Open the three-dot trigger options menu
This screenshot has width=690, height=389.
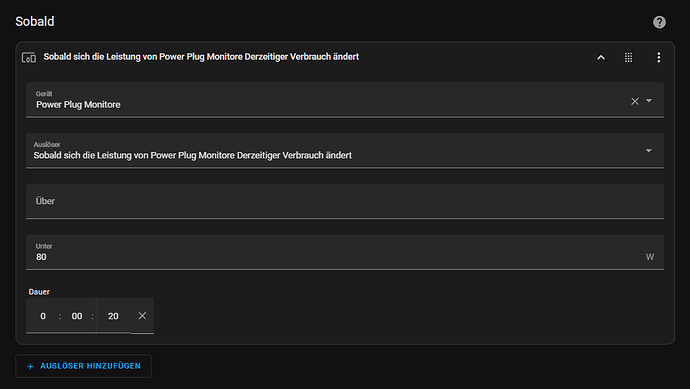(x=658, y=57)
